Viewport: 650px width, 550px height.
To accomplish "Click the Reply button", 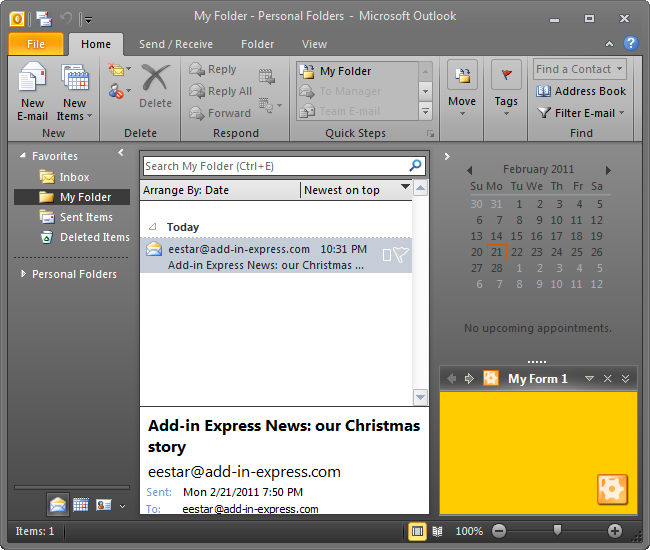I will (213, 69).
